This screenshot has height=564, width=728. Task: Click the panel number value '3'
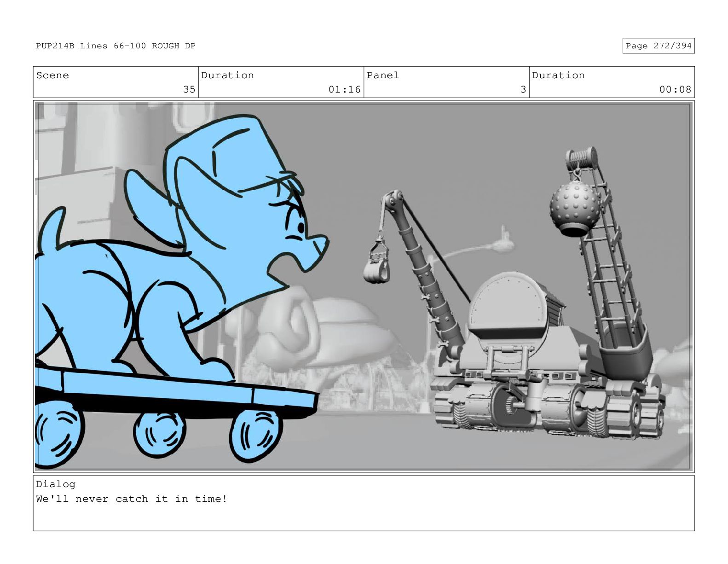click(x=523, y=89)
